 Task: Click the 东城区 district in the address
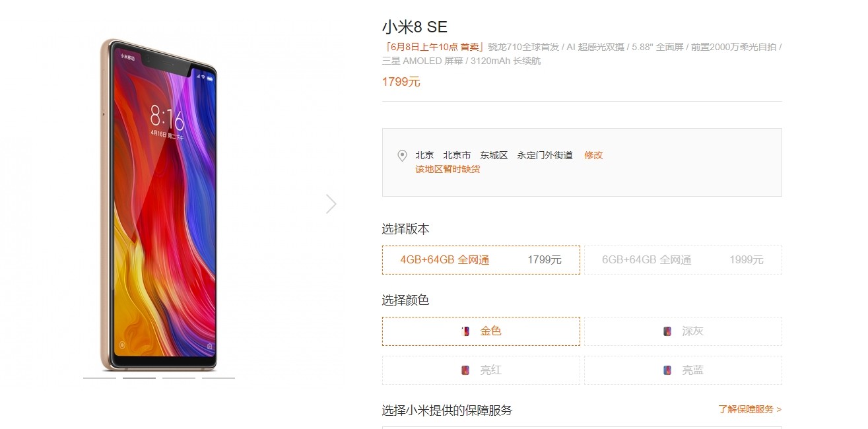click(494, 155)
